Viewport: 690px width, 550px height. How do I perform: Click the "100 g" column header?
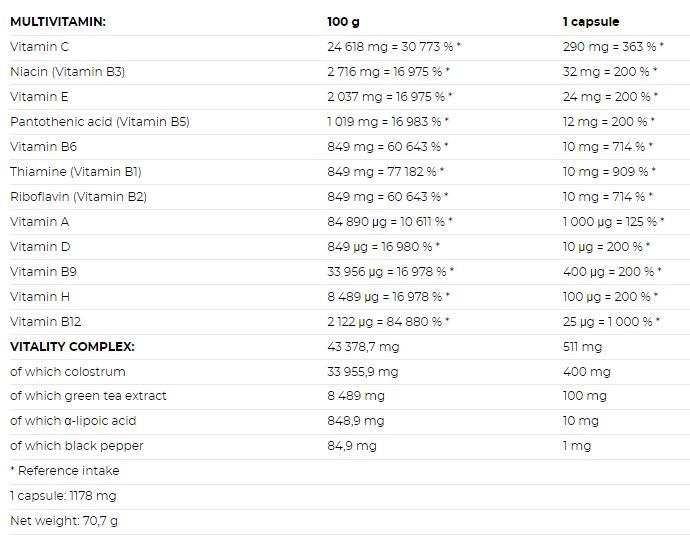[x=343, y=21]
